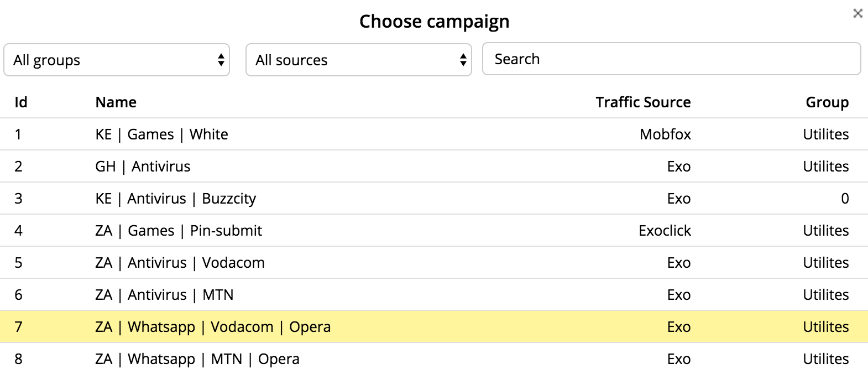Select highlighted ZA | Whatsapp | Vodacom | Opera
Viewport: 868px width, 374px height.
(x=434, y=327)
